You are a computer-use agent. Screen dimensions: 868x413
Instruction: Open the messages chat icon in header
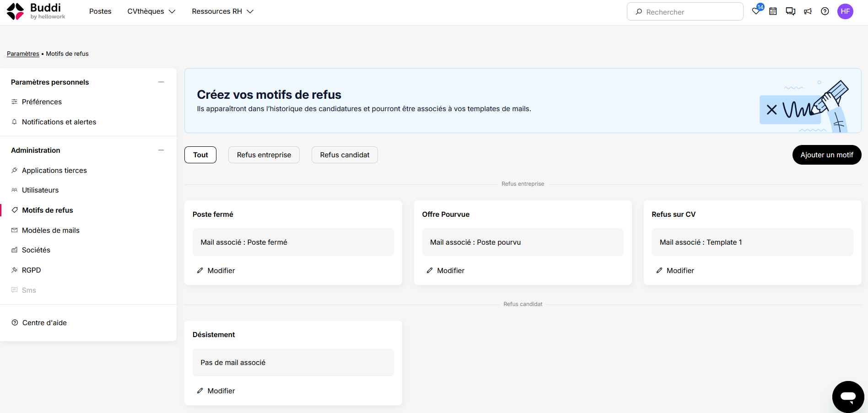pyautogui.click(x=790, y=11)
